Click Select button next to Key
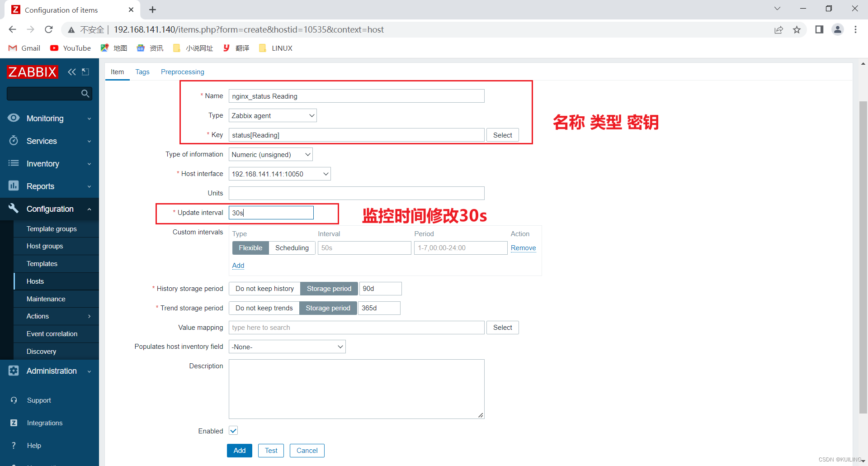 503,135
